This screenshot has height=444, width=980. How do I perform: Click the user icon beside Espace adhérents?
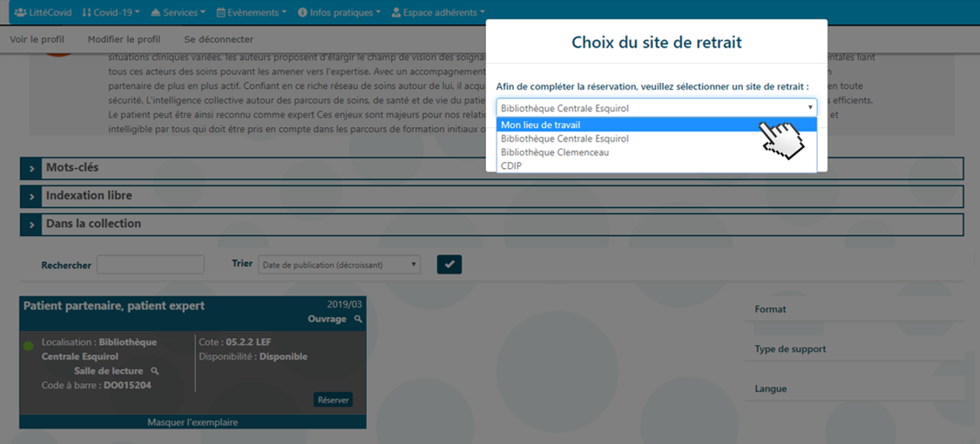pos(395,12)
